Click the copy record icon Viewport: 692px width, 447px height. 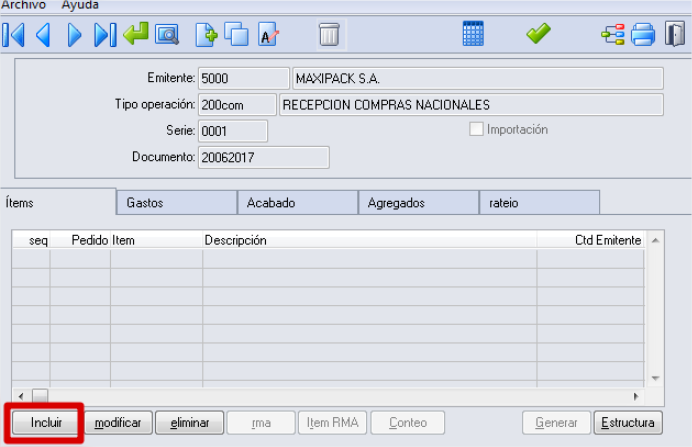[237, 34]
